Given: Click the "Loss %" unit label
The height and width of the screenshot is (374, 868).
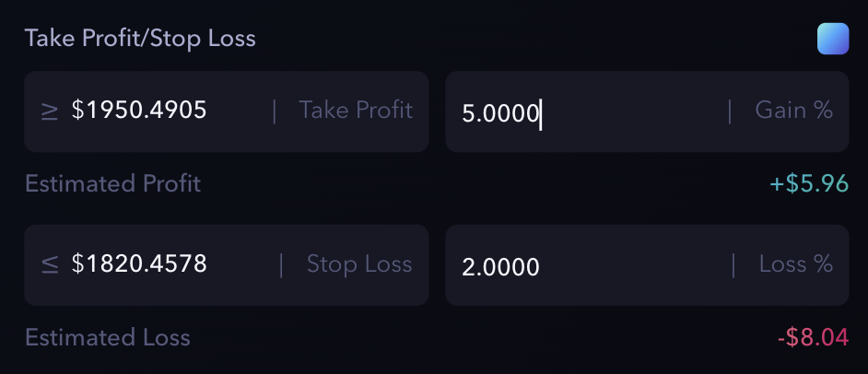Looking at the screenshot, I should pyautogui.click(x=795, y=265).
